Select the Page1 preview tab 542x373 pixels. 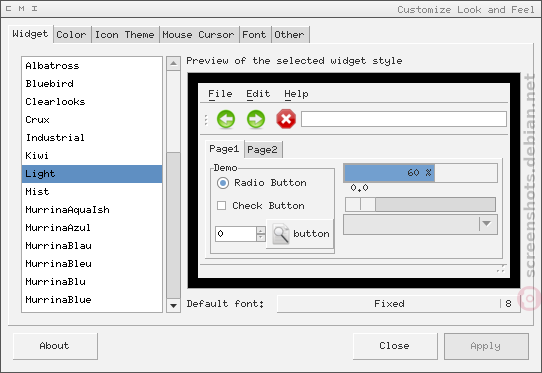click(x=224, y=149)
